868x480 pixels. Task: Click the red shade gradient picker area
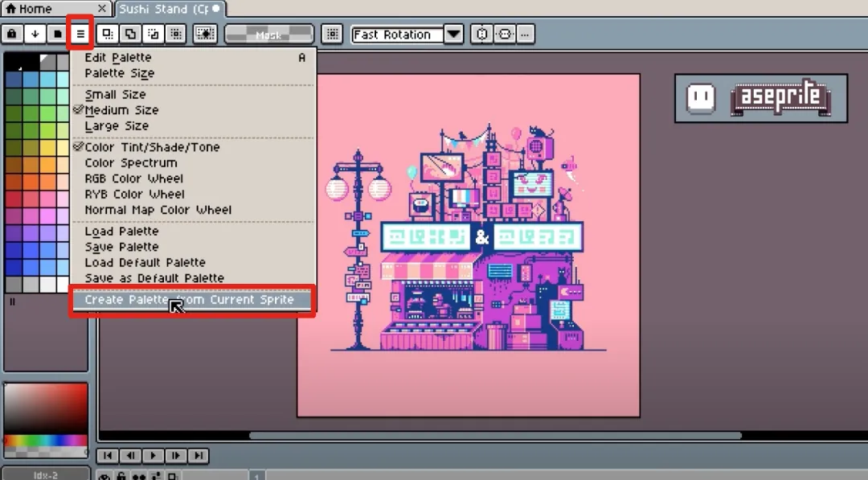[45, 408]
